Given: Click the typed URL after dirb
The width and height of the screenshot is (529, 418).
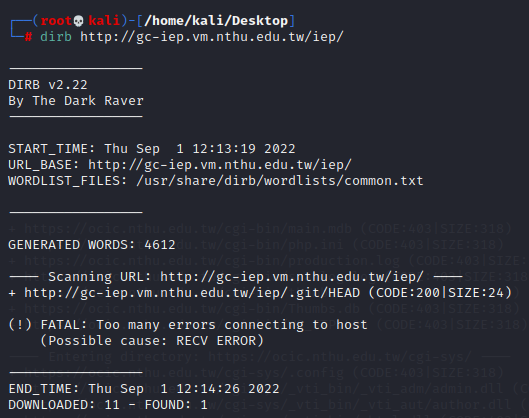Looking at the screenshot, I should (x=212, y=37).
